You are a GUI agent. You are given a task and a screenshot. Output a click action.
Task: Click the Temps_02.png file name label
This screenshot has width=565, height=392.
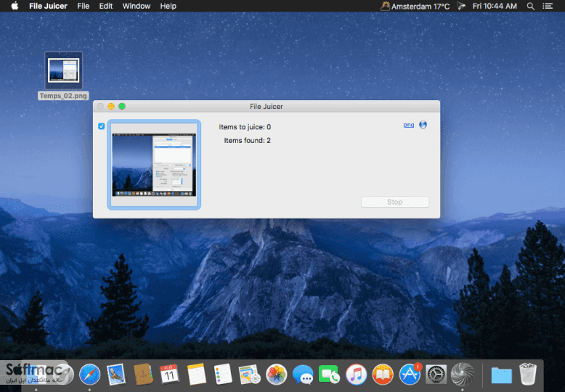(x=63, y=96)
